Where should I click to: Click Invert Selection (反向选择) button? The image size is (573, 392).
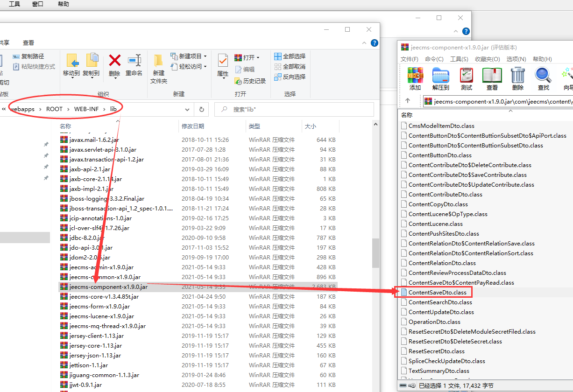pos(290,77)
